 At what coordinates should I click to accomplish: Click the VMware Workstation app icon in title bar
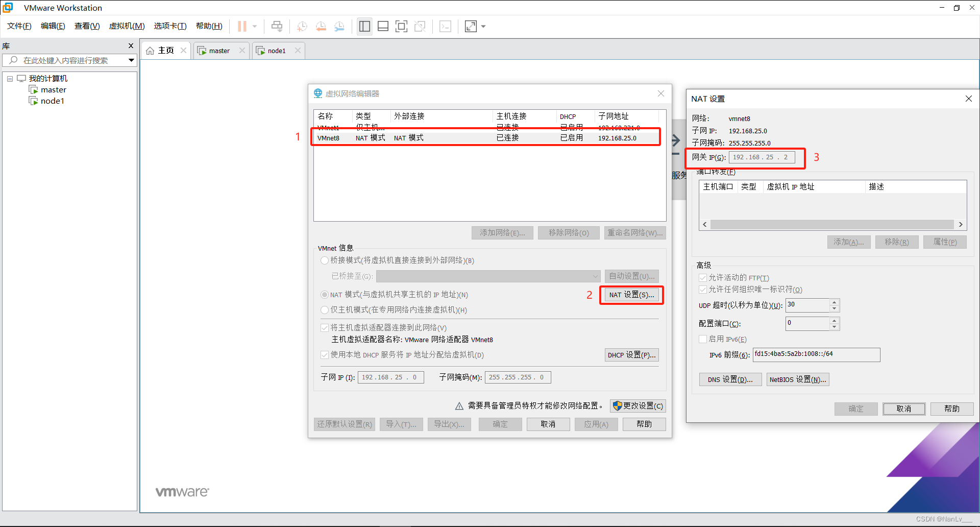click(8, 8)
